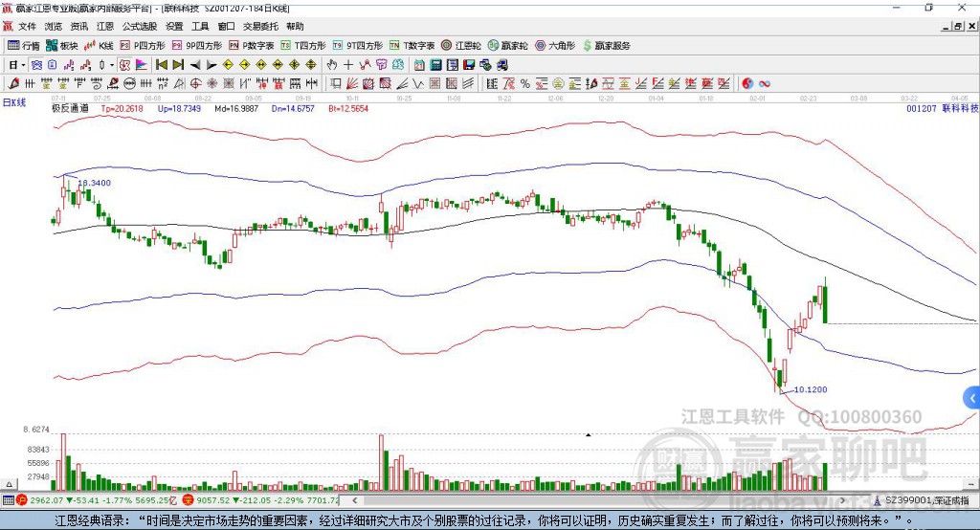Step chart left with black arrow
The height and width of the screenshot is (530, 980).
pos(195,64)
